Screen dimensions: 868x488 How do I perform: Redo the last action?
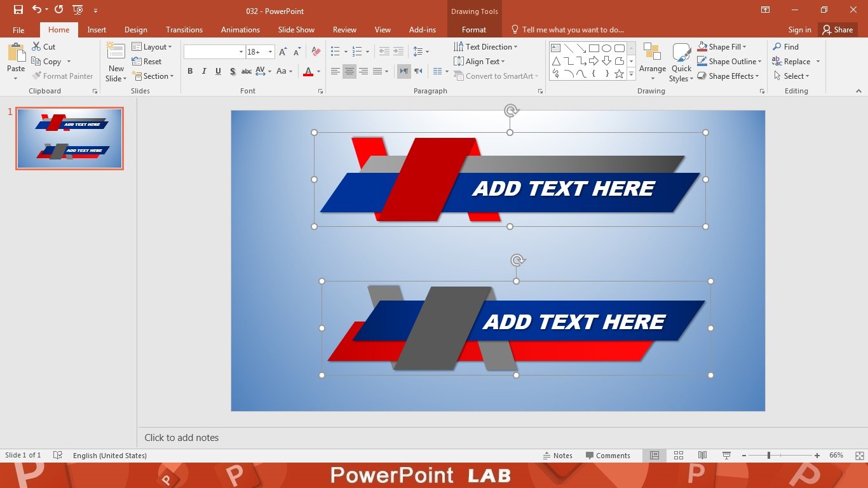(58, 10)
